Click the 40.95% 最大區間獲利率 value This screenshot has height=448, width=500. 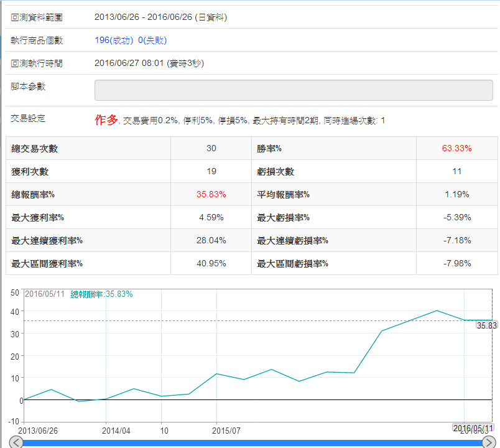coord(211,264)
